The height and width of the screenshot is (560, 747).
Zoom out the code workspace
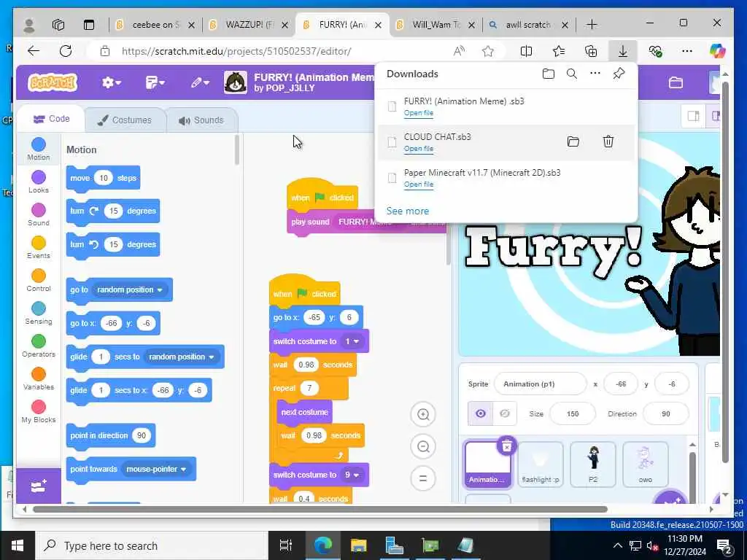click(423, 447)
